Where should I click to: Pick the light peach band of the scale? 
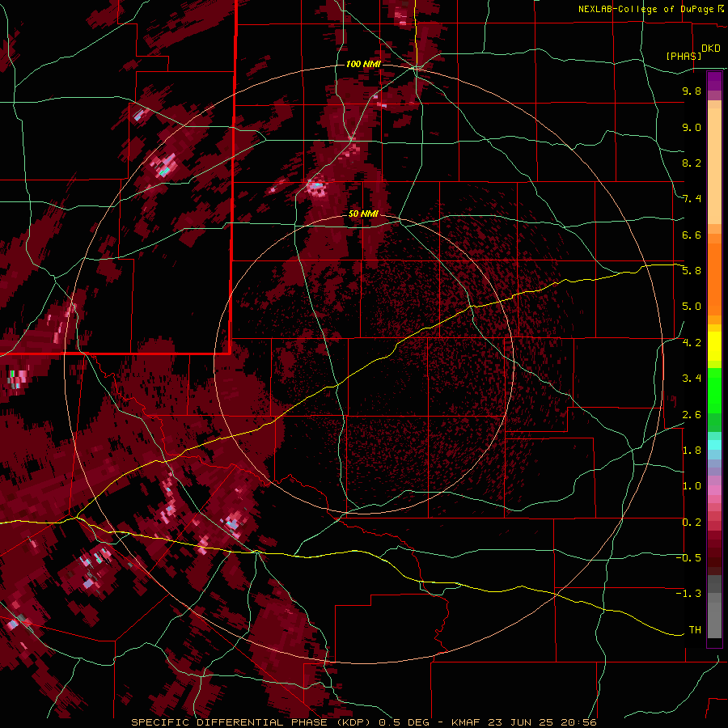click(714, 166)
